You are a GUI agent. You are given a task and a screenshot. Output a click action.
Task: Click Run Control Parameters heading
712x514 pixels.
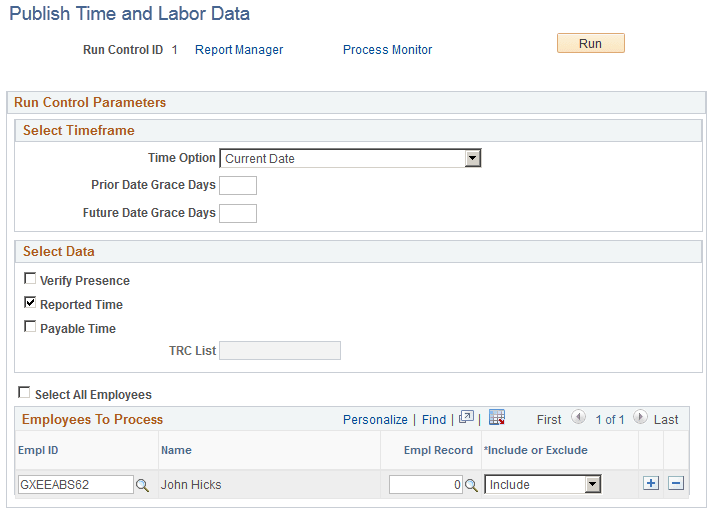(x=90, y=103)
